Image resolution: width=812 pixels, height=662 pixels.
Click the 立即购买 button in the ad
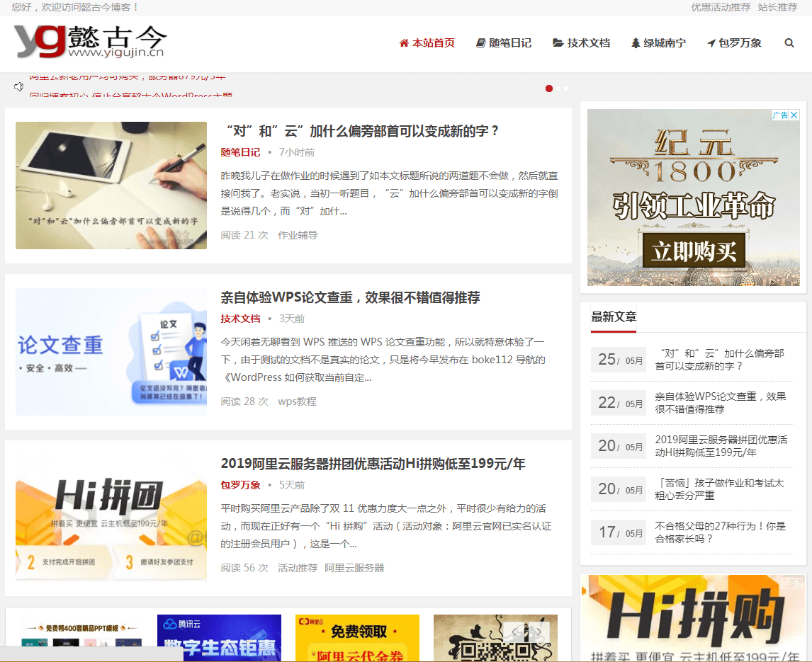pos(694,251)
